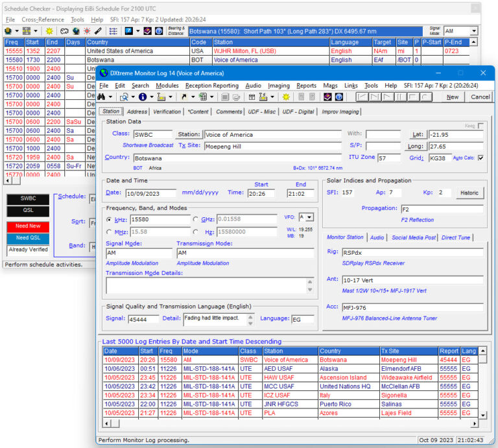
Task: Toggle the Auto Calc checkbox
Action: point(480,158)
